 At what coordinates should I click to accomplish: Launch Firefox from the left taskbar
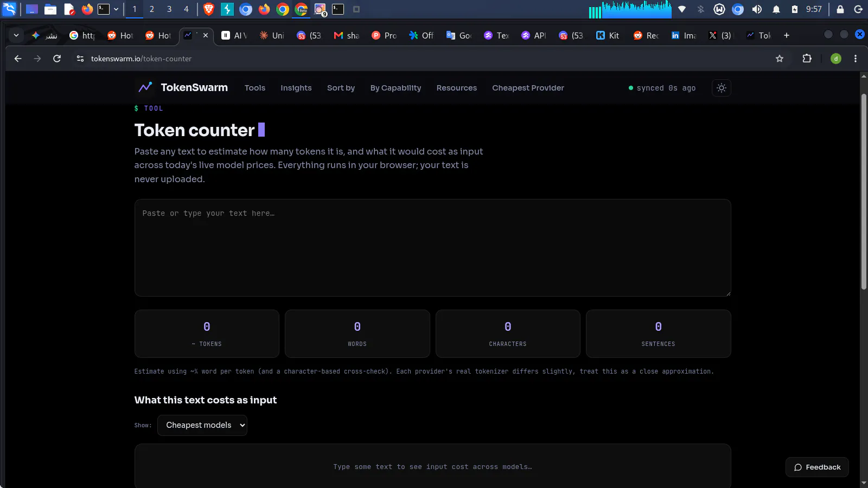[x=87, y=9]
